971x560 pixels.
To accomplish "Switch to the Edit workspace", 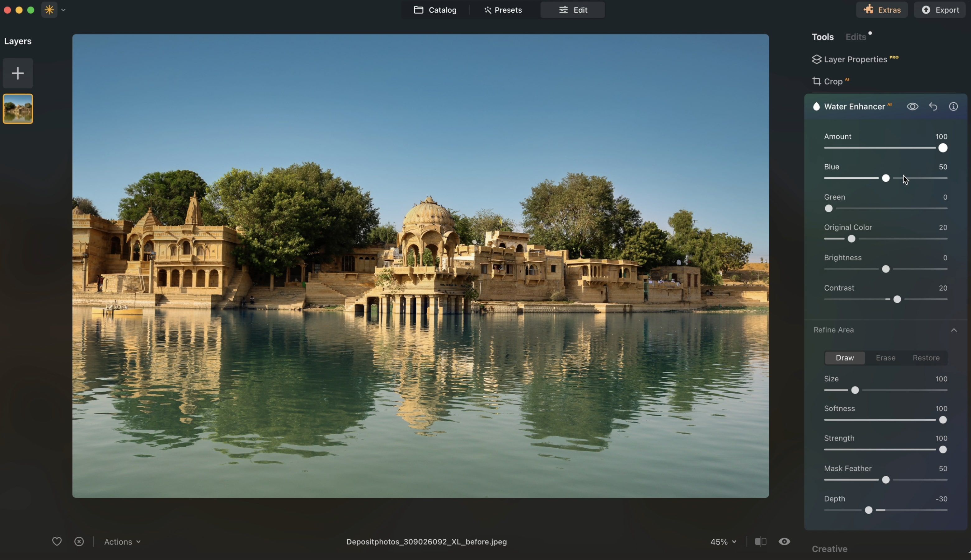I will tap(572, 10).
